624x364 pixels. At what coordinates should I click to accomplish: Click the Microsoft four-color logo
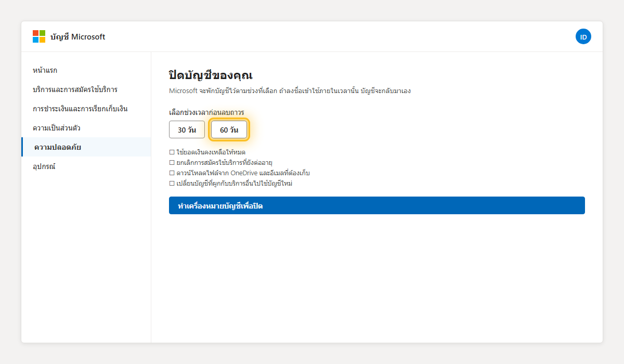click(39, 36)
